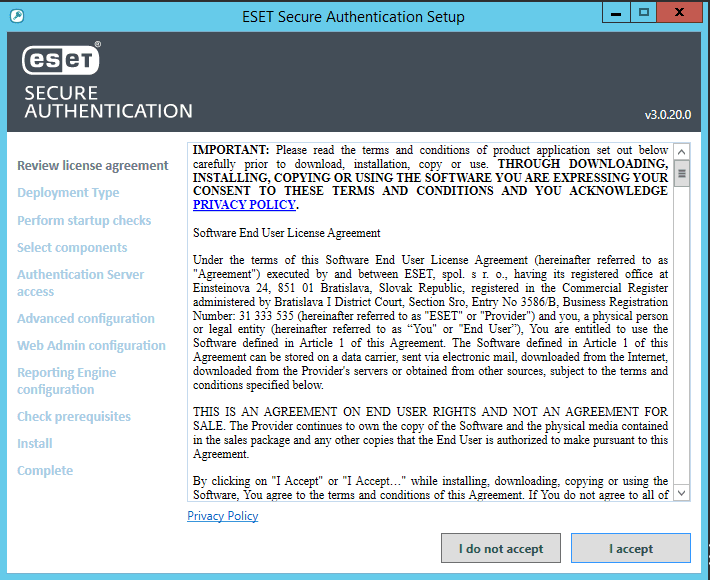Click the scrollbar down arrow in license box
Screen dimensions: 710x580
point(681,493)
